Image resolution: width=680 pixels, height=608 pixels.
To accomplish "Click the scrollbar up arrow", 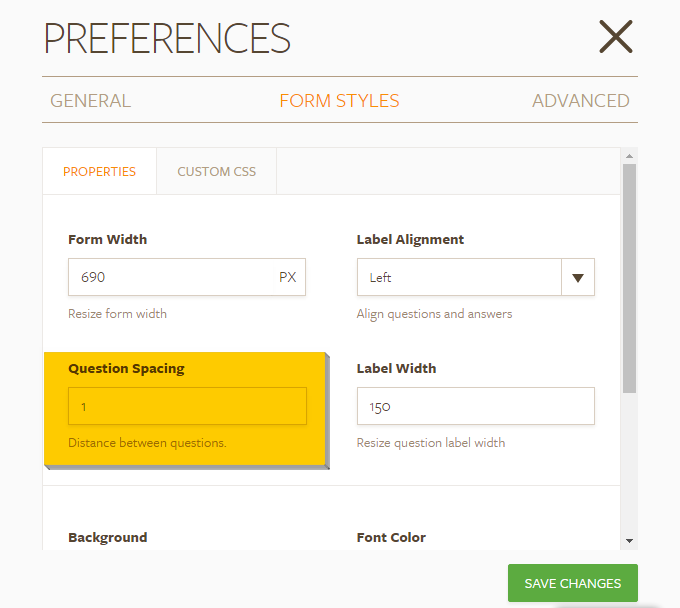I will [629, 156].
